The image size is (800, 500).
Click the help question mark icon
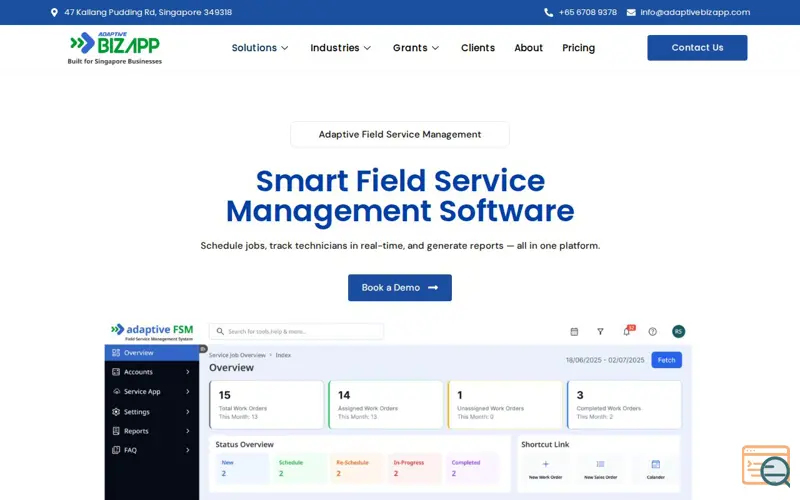653,332
